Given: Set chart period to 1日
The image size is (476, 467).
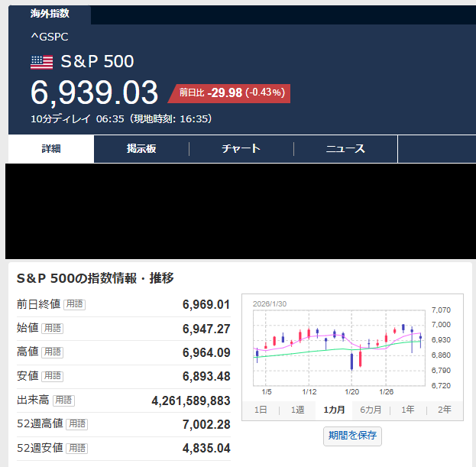Looking at the screenshot, I should 261,410.
